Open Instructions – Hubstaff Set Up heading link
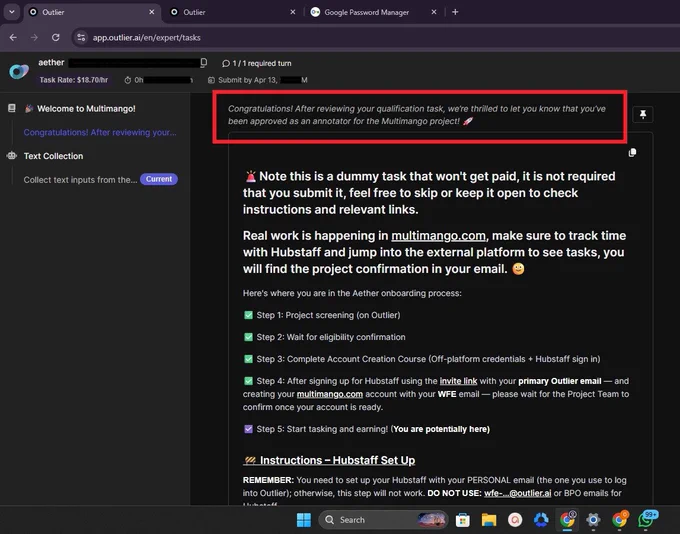Image resolution: width=680 pixels, height=534 pixels. pyautogui.click(x=329, y=460)
